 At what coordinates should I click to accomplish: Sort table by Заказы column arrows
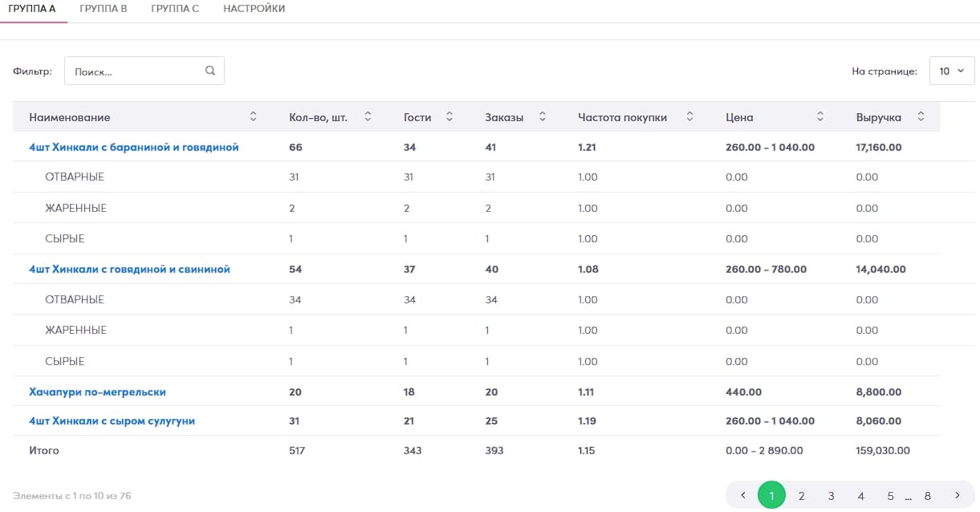click(543, 117)
